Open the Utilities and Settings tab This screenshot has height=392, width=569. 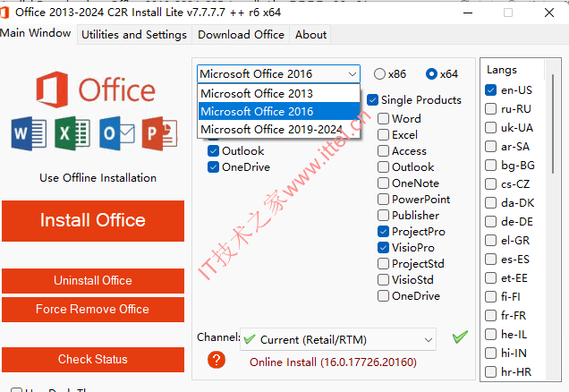[134, 35]
